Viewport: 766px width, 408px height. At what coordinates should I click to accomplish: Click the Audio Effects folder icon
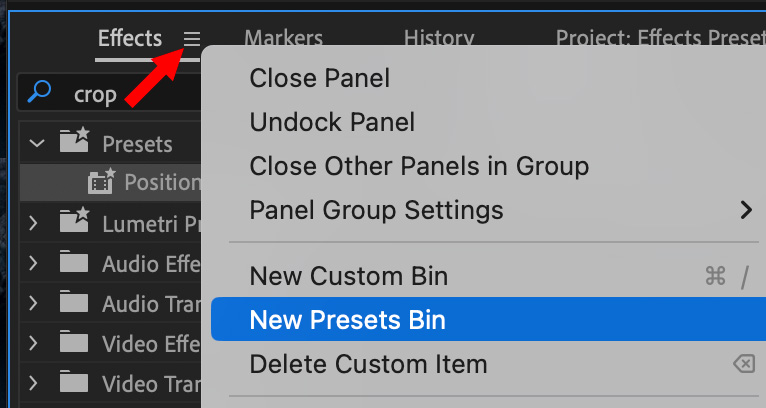coord(75,263)
